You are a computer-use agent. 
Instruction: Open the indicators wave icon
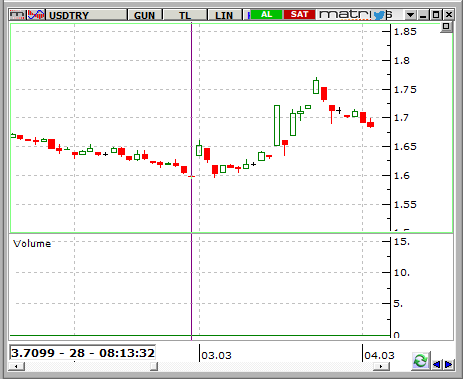pos(36,15)
